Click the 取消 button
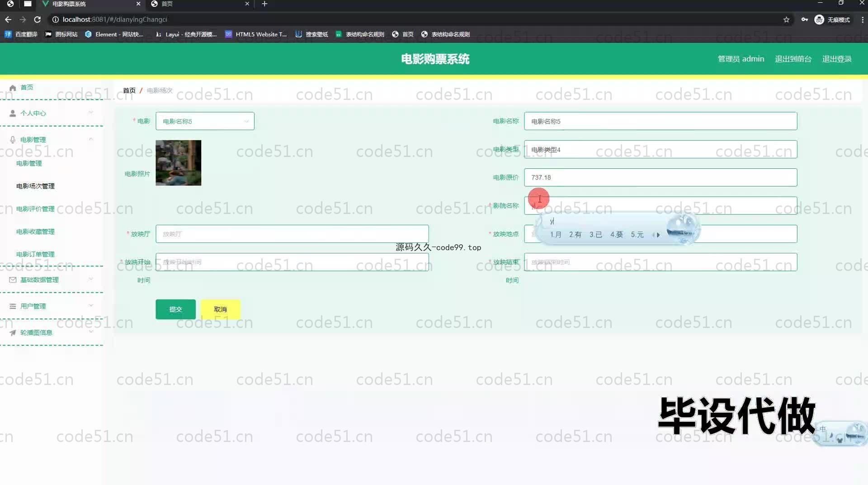This screenshot has width=868, height=485. coord(220,309)
